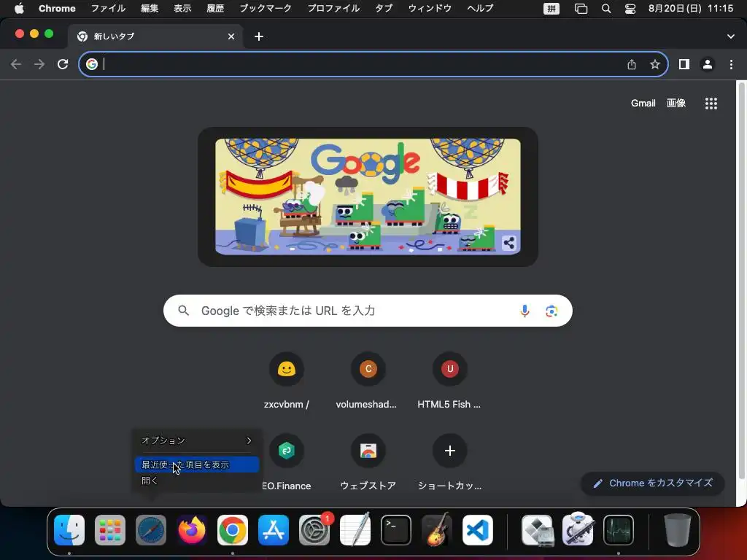Open the input source menu bar icon

pyautogui.click(x=551, y=9)
